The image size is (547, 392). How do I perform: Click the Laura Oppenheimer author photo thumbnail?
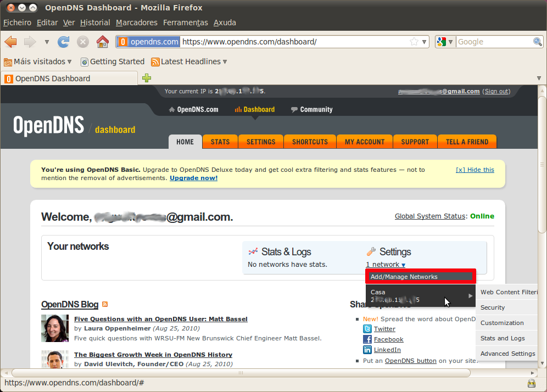click(x=55, y=328)
